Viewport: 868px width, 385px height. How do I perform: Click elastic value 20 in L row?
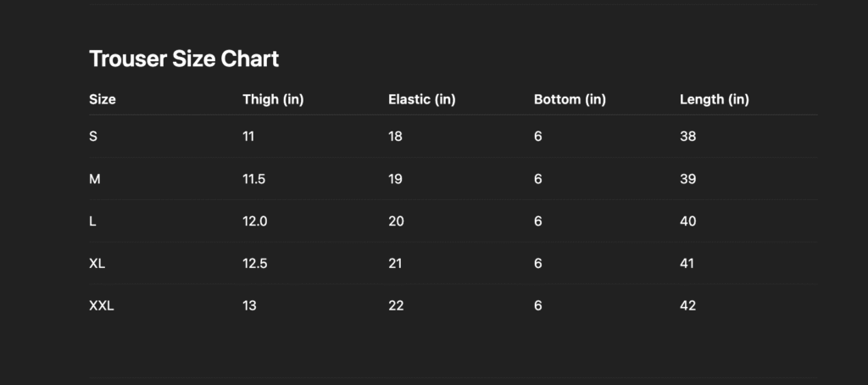pyautogui.click(x=396, y=220)
